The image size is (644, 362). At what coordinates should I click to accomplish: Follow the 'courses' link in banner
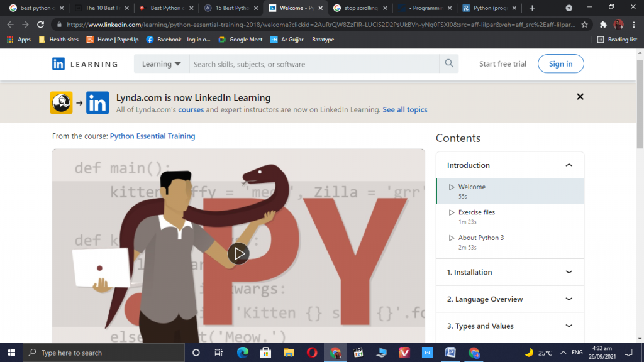tap(191, 109)
